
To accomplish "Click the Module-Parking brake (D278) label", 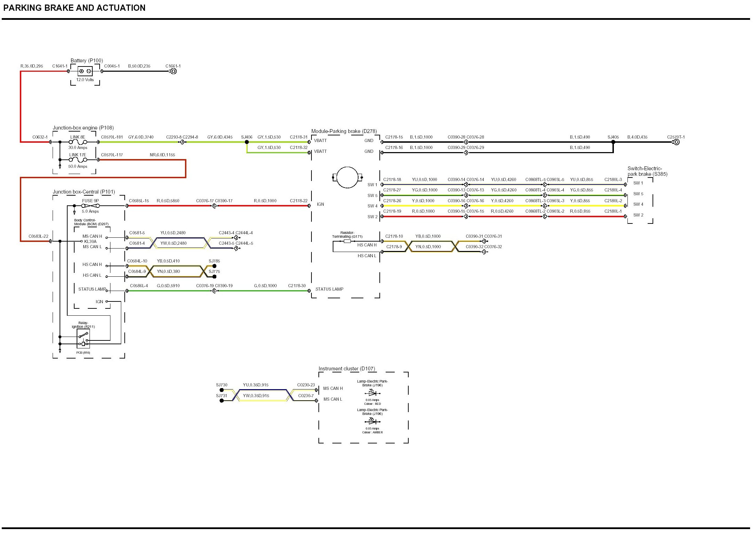I will point(344,131).
